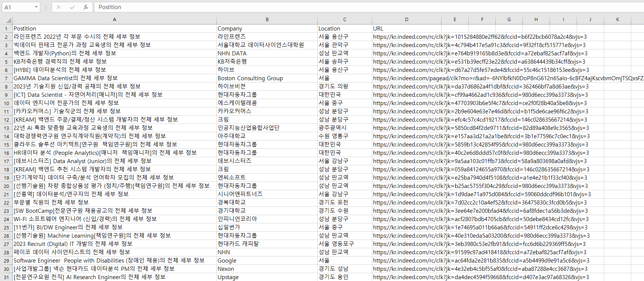644x281 pixels.
Task: Select the 광주광역시 location cell
Action: [344, 128]
